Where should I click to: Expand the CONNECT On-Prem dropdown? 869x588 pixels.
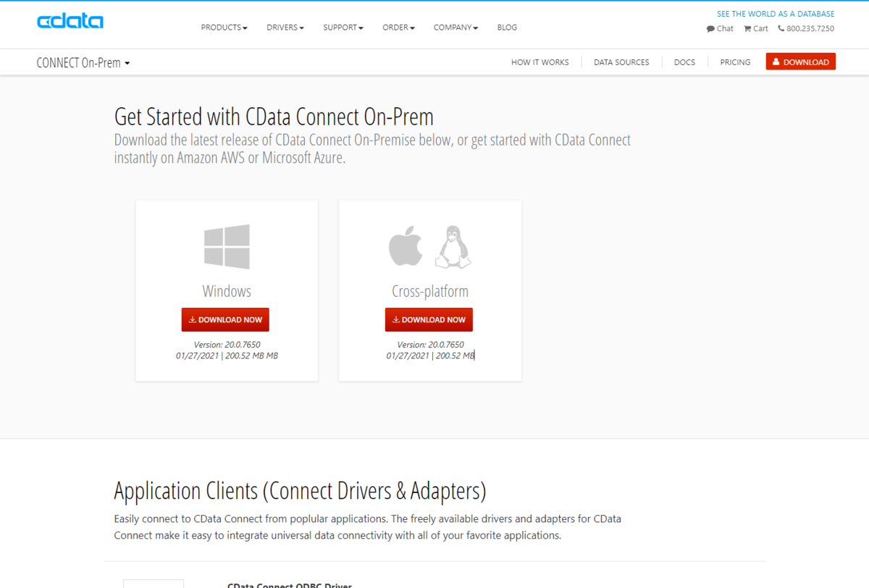coord(83,63)
